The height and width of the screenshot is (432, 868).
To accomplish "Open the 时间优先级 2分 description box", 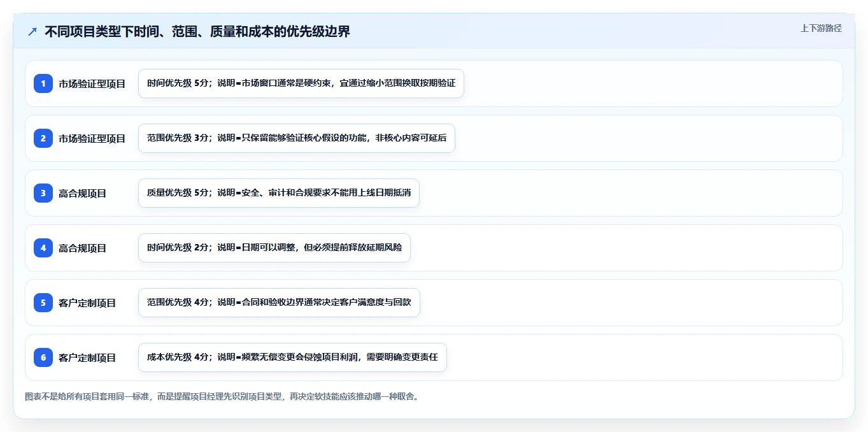I will pos(274,248).
